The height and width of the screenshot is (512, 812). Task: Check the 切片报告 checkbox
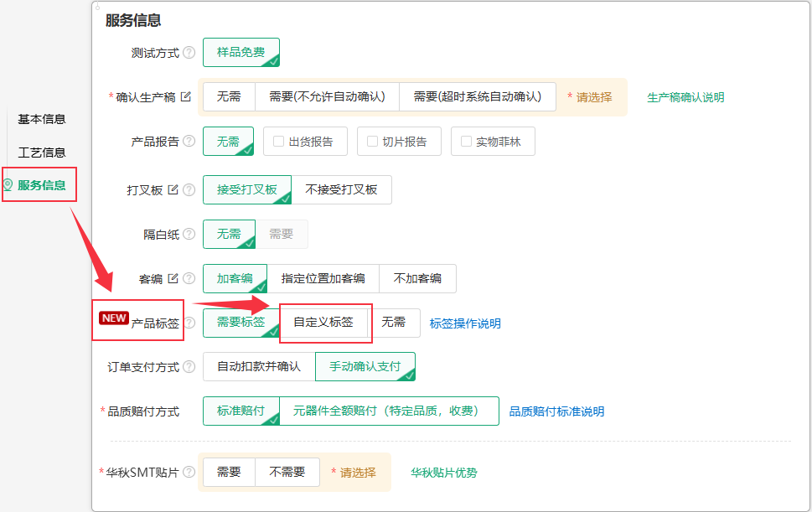372,142
